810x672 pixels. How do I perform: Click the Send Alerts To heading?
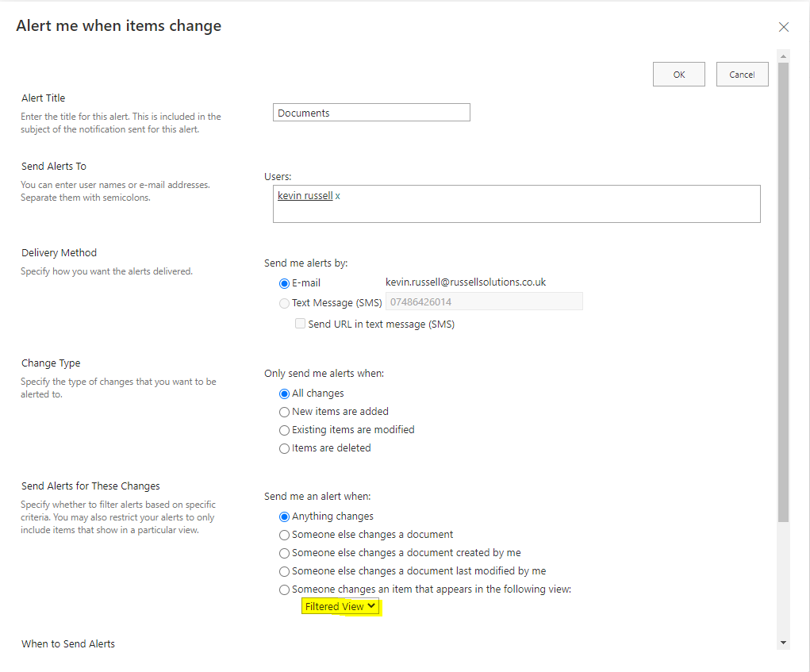(x=54, y=167)
